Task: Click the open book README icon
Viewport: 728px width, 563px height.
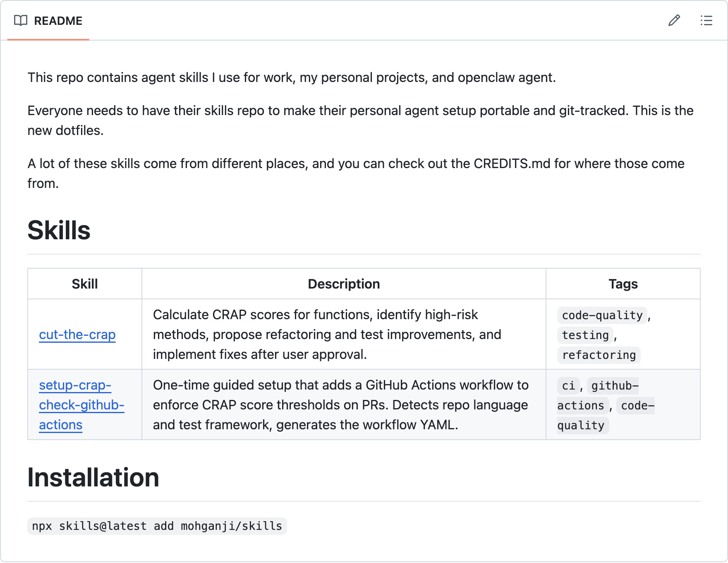Action: [x=21, y=20]
